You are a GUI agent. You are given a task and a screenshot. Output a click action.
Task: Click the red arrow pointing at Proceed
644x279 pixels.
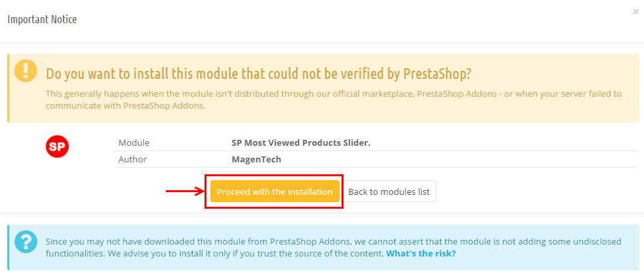click(185, 191)
